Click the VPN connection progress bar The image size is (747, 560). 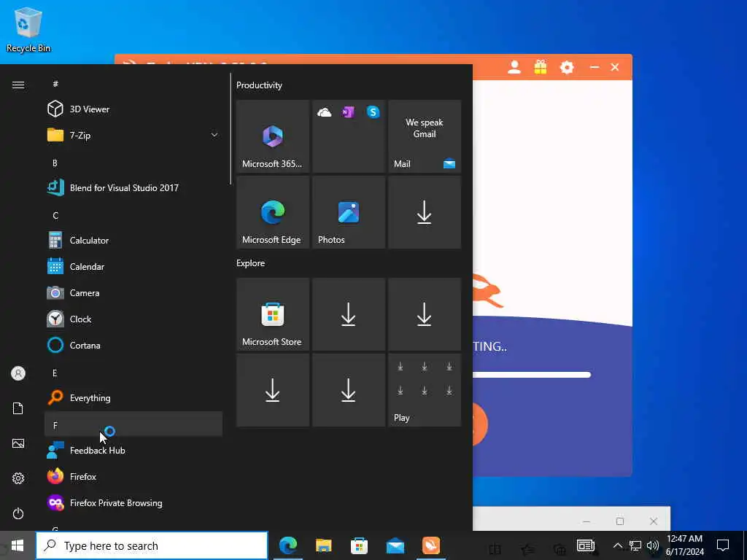click(x=532, y=375)
